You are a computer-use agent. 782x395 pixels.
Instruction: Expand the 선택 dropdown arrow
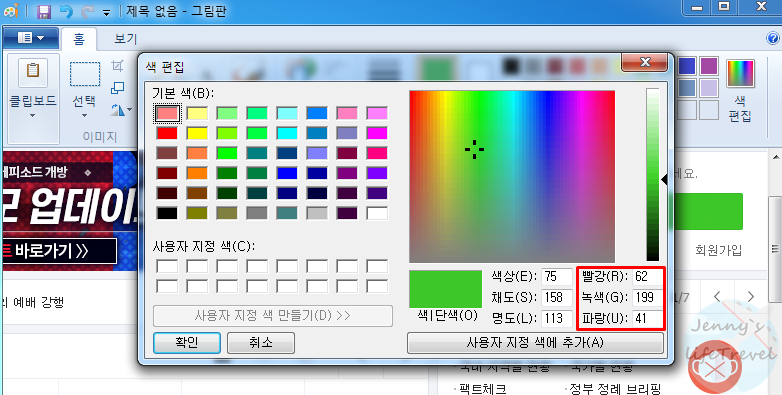click(x=84, y=116)
